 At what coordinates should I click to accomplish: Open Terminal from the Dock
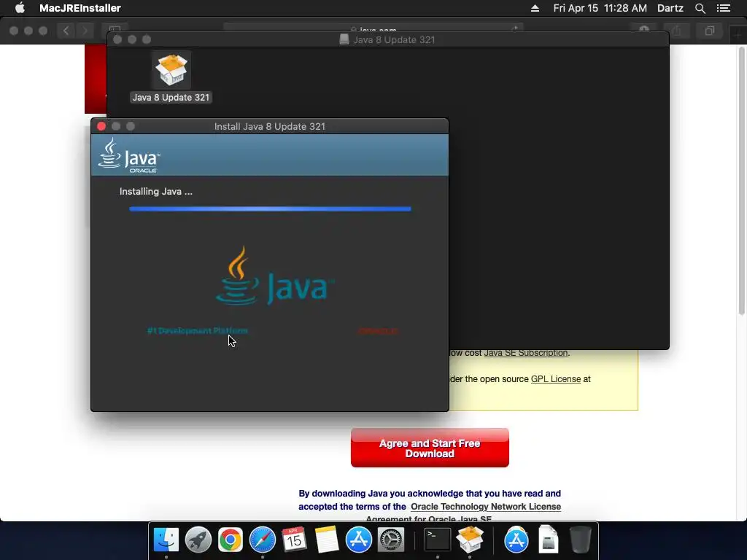coord(438,540)
